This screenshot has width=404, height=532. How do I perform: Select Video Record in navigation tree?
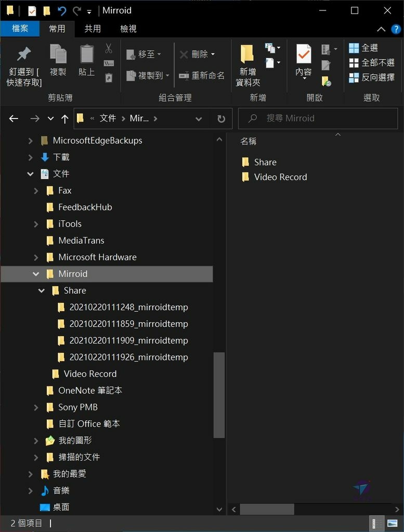coord(90,374)
